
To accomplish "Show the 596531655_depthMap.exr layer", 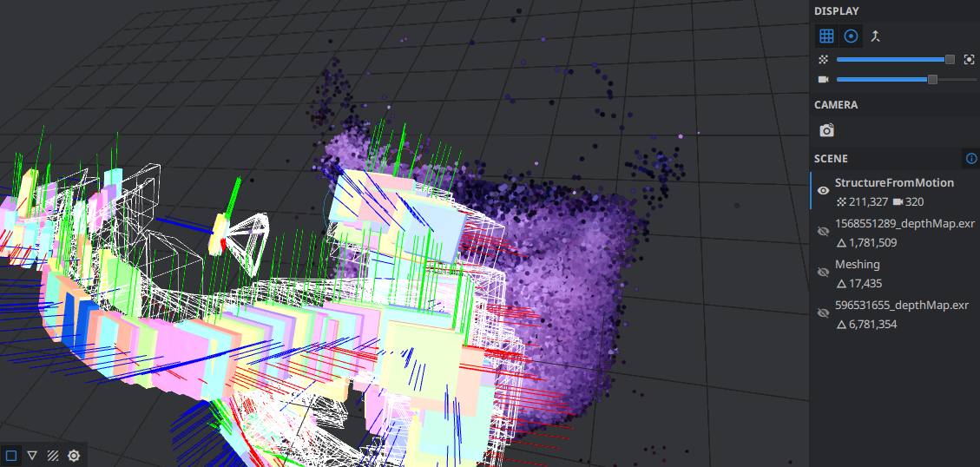I will pos(823,312).
